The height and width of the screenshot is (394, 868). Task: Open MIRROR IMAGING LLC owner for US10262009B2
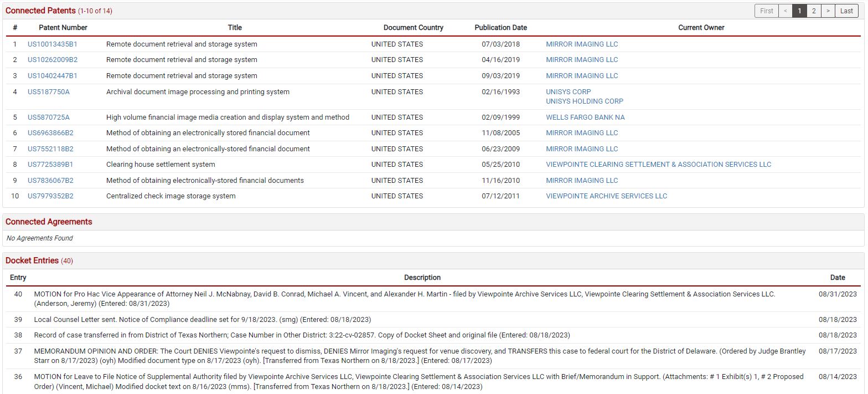(x=582, y=60)
